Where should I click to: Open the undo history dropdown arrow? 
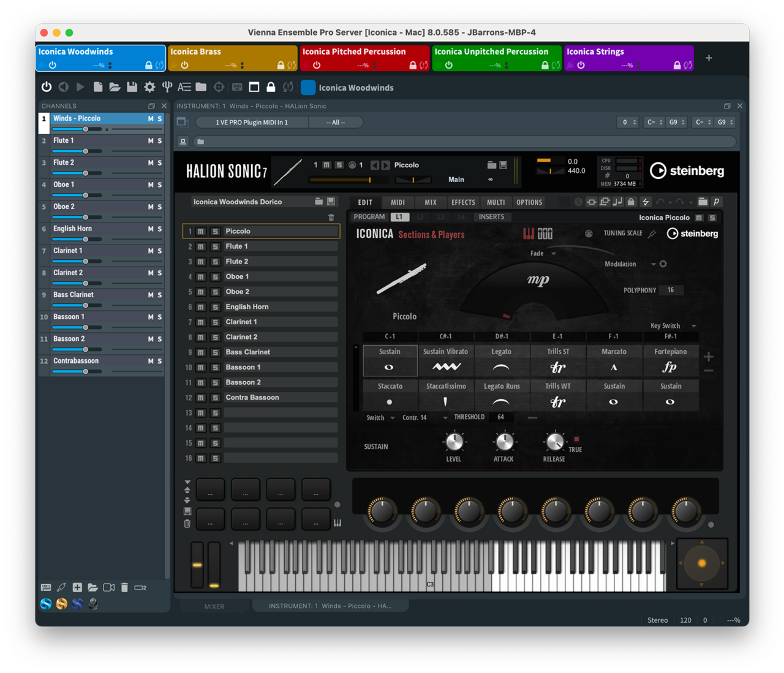(669, 203)
